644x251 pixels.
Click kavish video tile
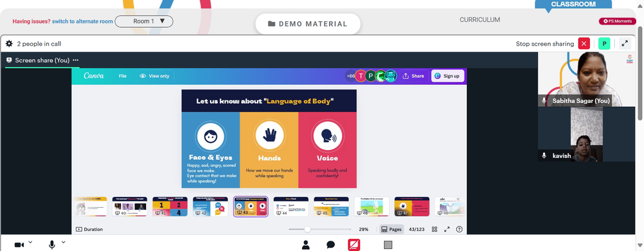pos(587,134)
